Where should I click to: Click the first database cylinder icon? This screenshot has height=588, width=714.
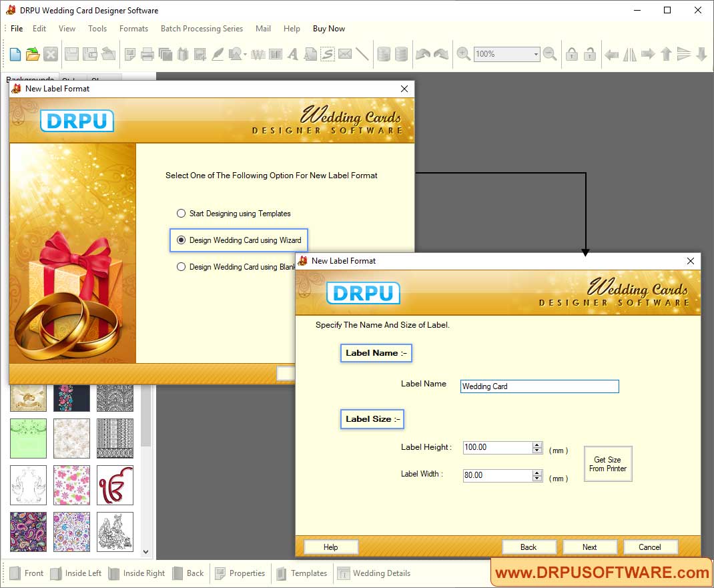tap(384, 54)
